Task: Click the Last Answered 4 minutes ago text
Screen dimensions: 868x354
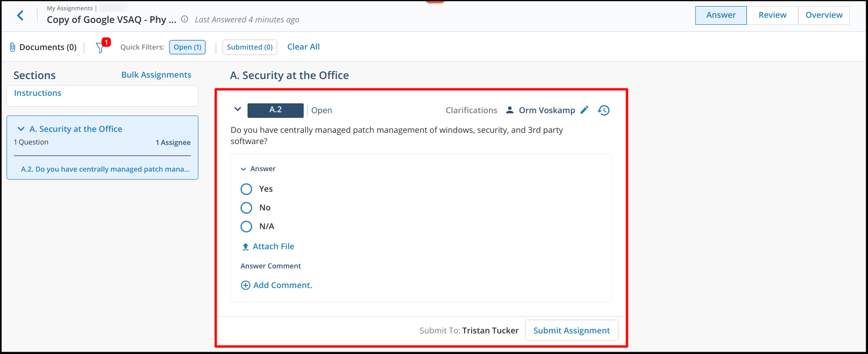Action: 247,20
